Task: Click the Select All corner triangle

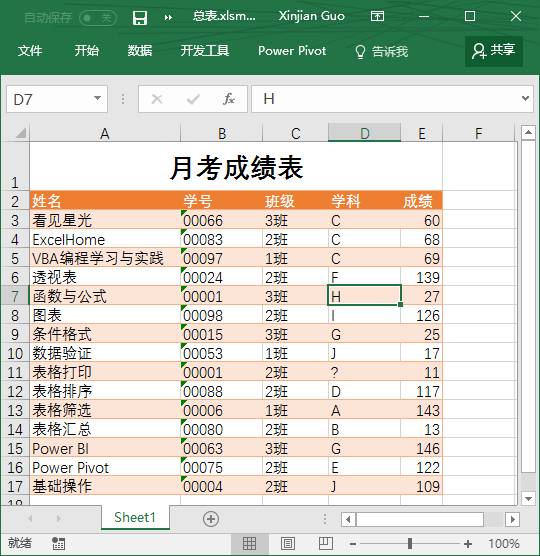Action: click(x=21, y=133)
